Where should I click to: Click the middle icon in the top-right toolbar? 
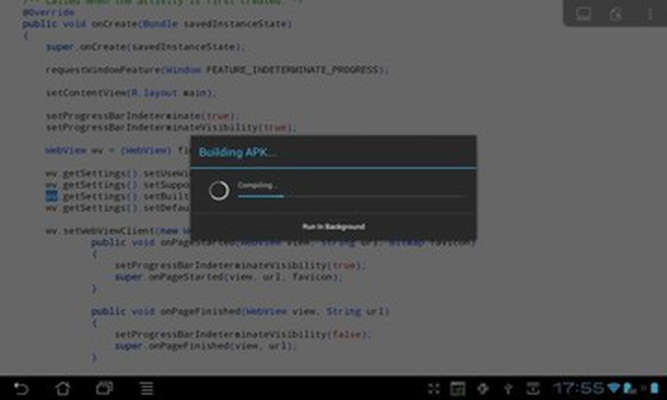coord(616,14)
